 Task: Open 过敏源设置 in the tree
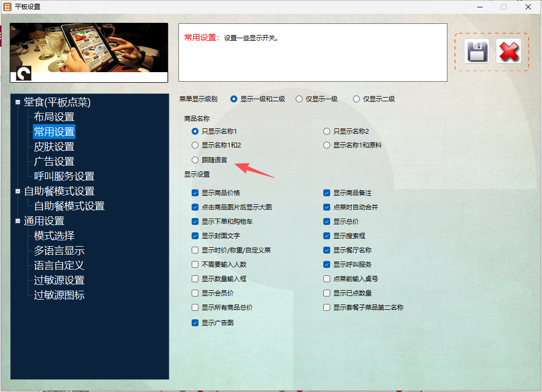59,280
